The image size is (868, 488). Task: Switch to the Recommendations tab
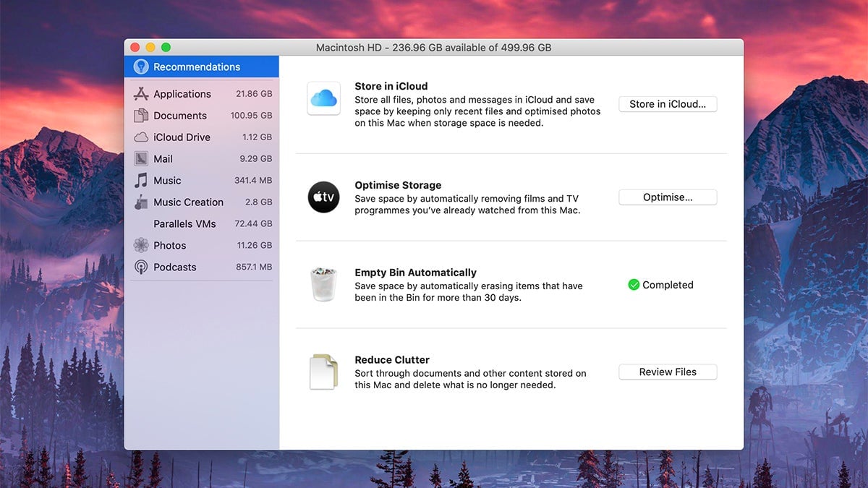(197, 67)
